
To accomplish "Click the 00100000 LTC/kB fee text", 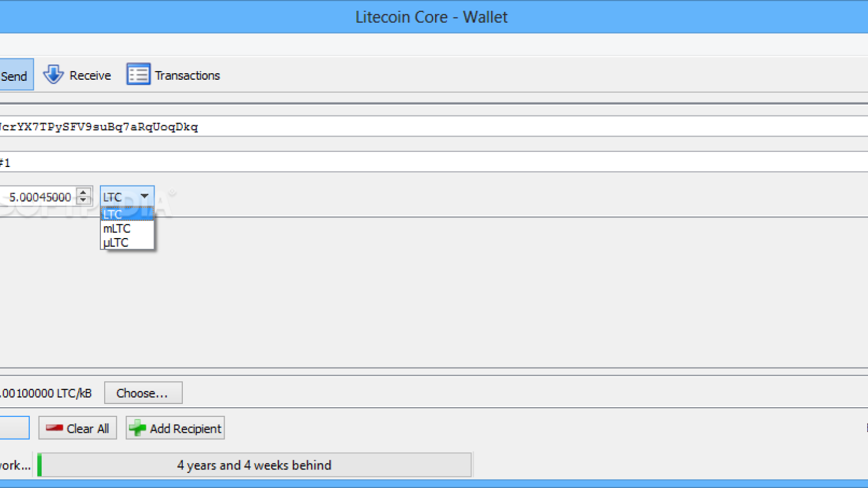I will pyautogui.click(x=46, y=393).
